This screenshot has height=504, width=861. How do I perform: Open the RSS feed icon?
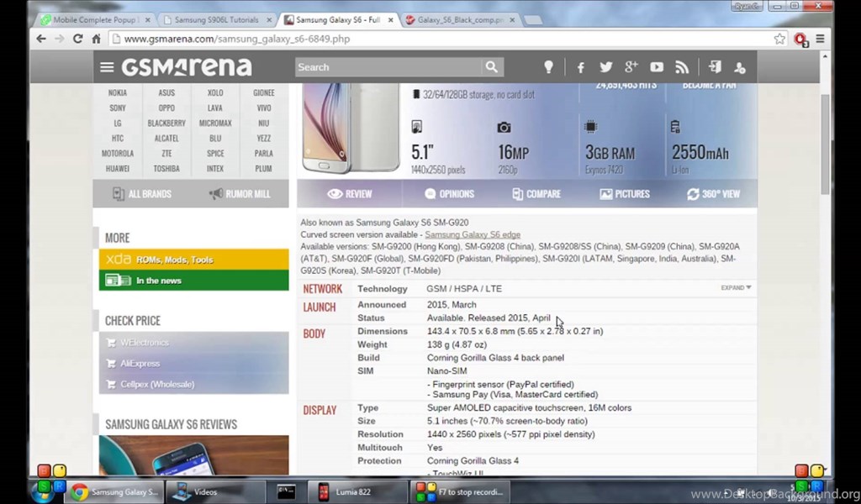(x=681, y=67)
